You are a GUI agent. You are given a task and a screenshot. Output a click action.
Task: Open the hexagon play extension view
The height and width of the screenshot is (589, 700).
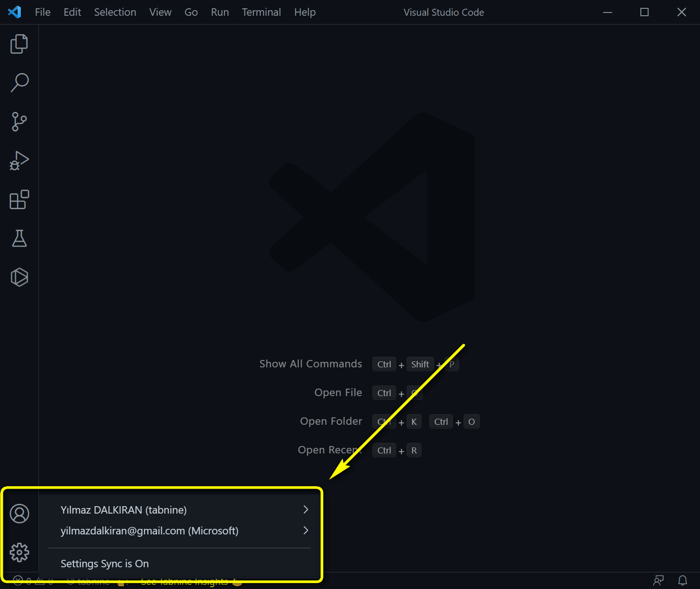click(19, 277)
